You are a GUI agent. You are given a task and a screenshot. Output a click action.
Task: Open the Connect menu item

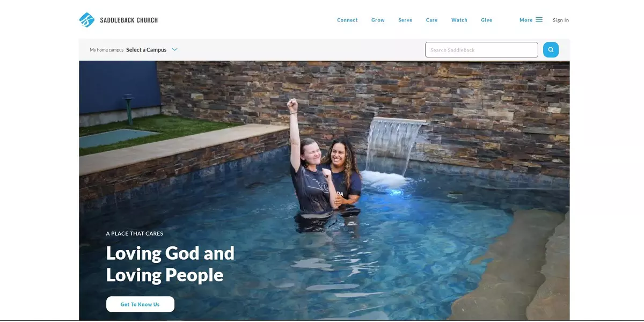pos(347,20)
